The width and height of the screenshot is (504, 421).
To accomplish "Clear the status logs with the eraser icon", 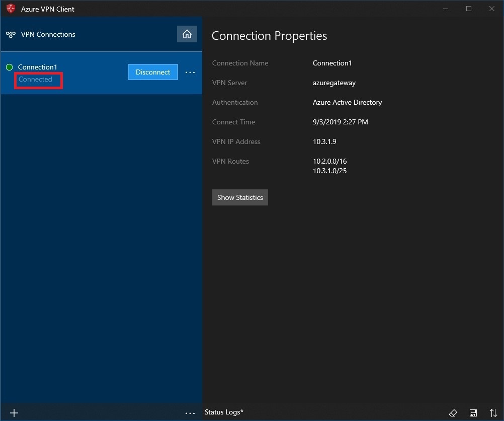I will (453, 412).
